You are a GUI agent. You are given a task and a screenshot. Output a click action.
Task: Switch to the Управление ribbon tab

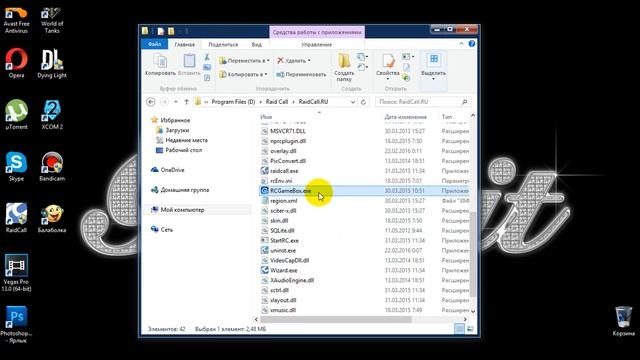316,44
